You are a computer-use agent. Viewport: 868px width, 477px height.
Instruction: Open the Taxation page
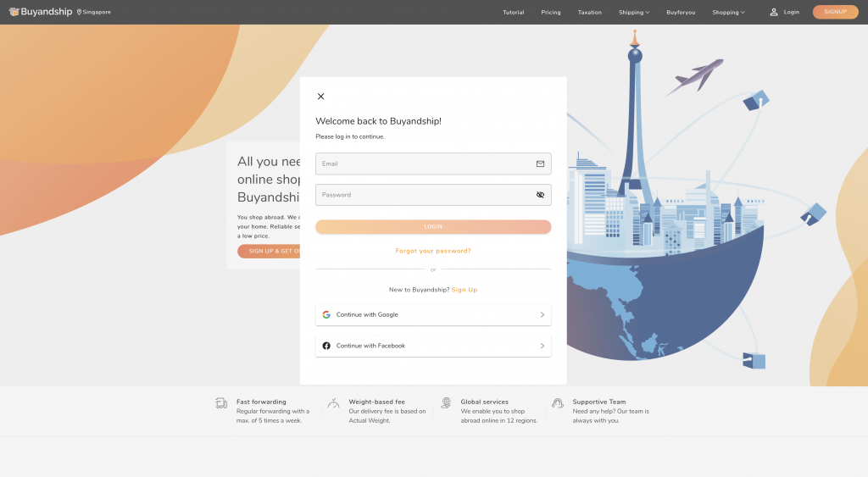click(590, 12)
